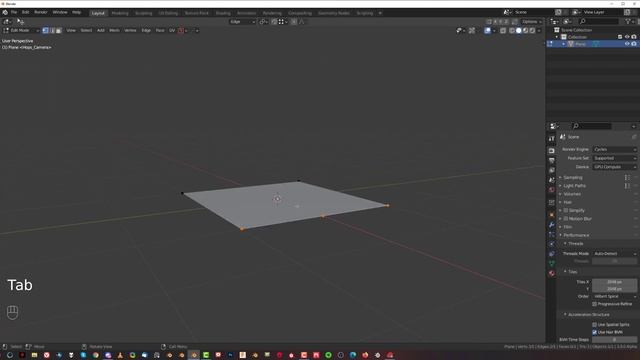Collapse the Performance panel
The image size is (640, 360).
[575, 235]
